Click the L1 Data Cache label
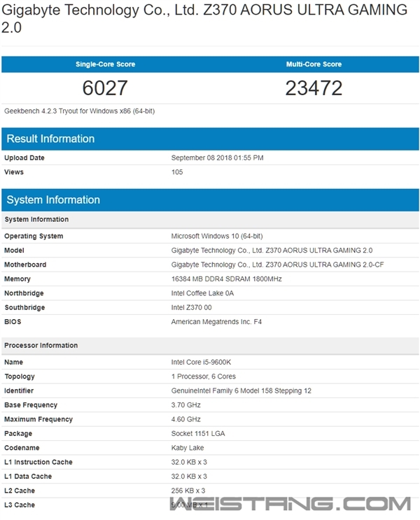 coord(28,476)
